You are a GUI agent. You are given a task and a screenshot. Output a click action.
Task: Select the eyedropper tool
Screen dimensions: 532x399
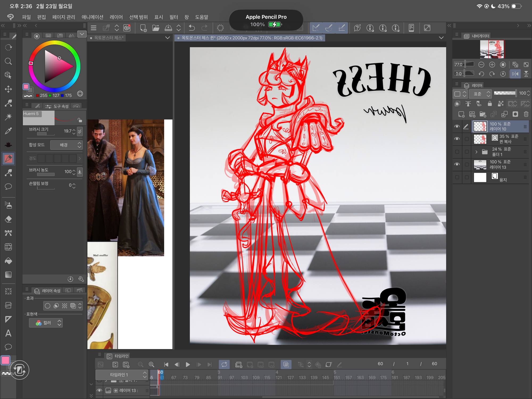pos(8,131)
